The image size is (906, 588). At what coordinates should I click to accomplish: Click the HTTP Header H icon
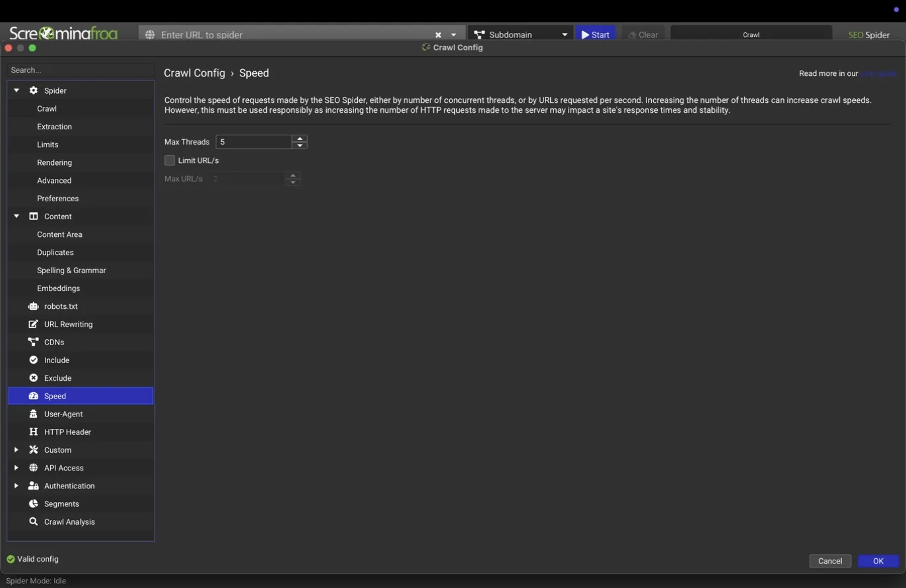[33, 432]
